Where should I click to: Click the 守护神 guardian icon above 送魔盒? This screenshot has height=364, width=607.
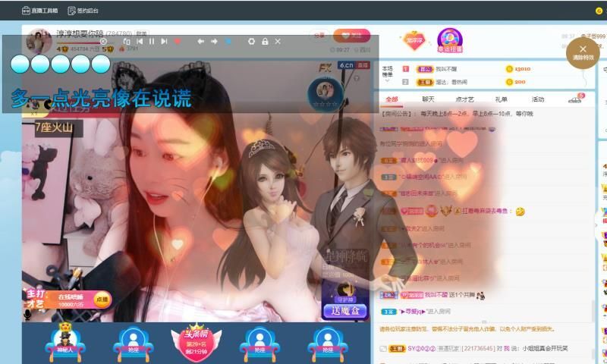tap(344, 293)
